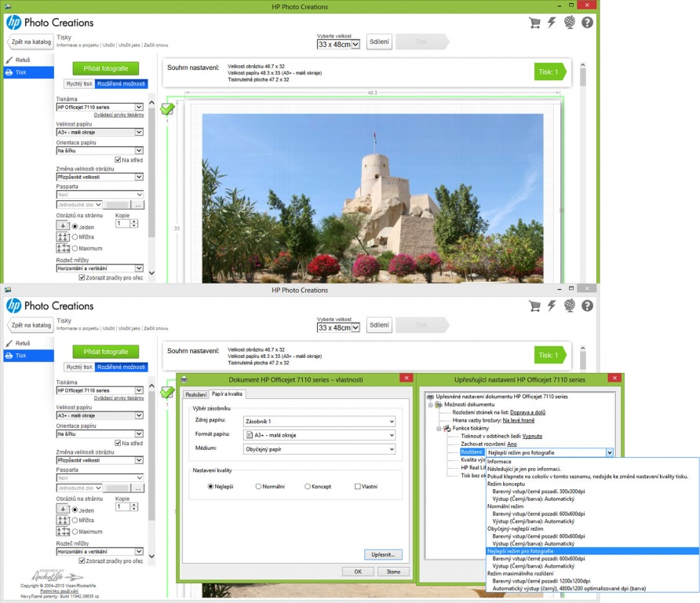The width and height of the screenshot is (700, 603).
Task: Click the green checkmark beside the top window preview
Action: (x=167, y=108)
